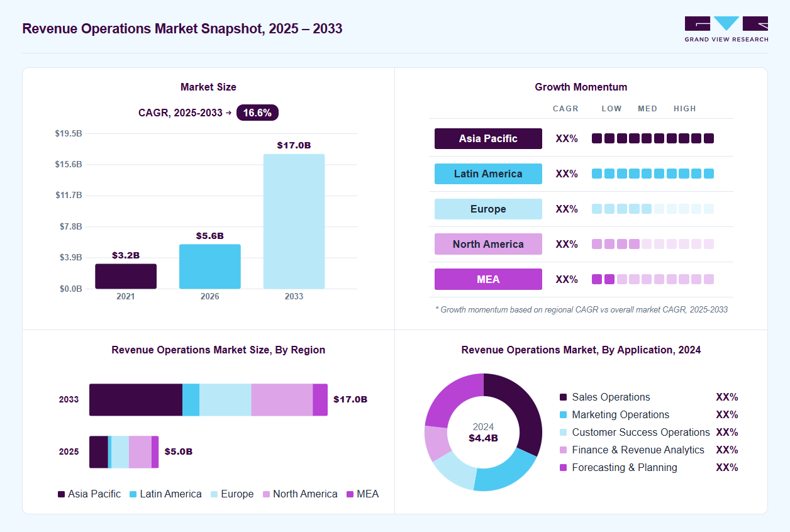The width and height of the screenshot is (790, 532).
Task: Click the 2033 market size bar
Action: pyautogui.click(x=294, y=221)
